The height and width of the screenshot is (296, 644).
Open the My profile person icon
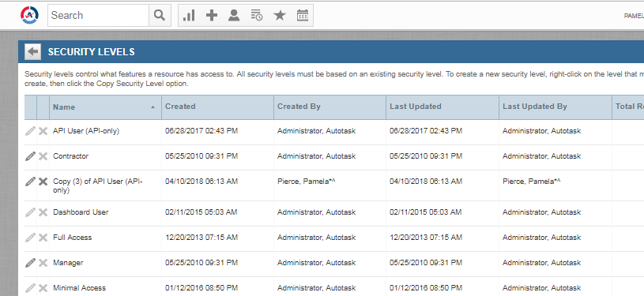[234, 16]
